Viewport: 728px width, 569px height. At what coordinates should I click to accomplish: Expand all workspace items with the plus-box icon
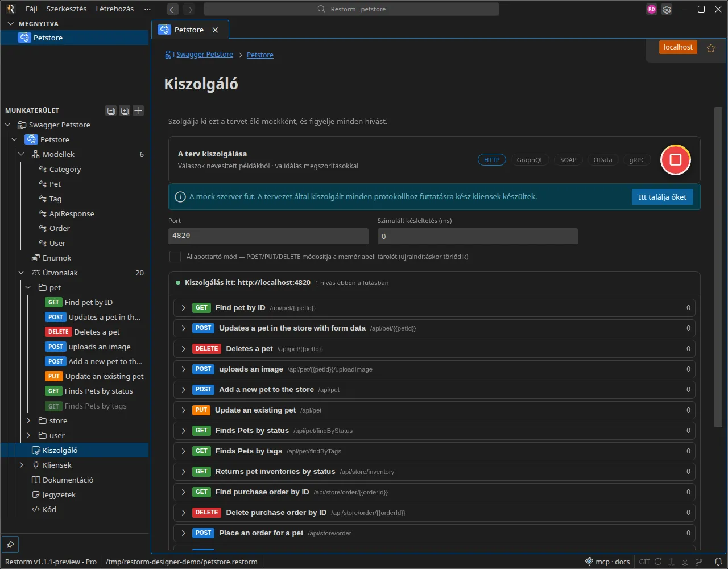125,111
